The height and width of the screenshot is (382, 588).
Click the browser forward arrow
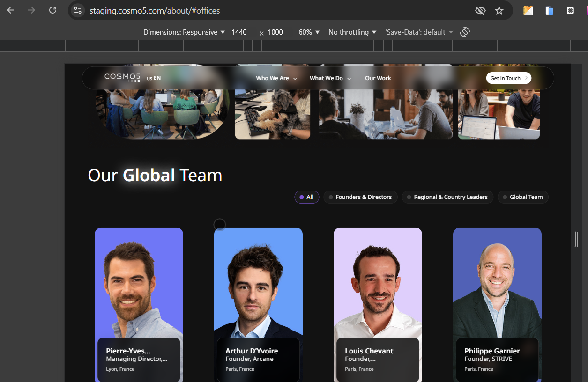(x=31, y=10)
